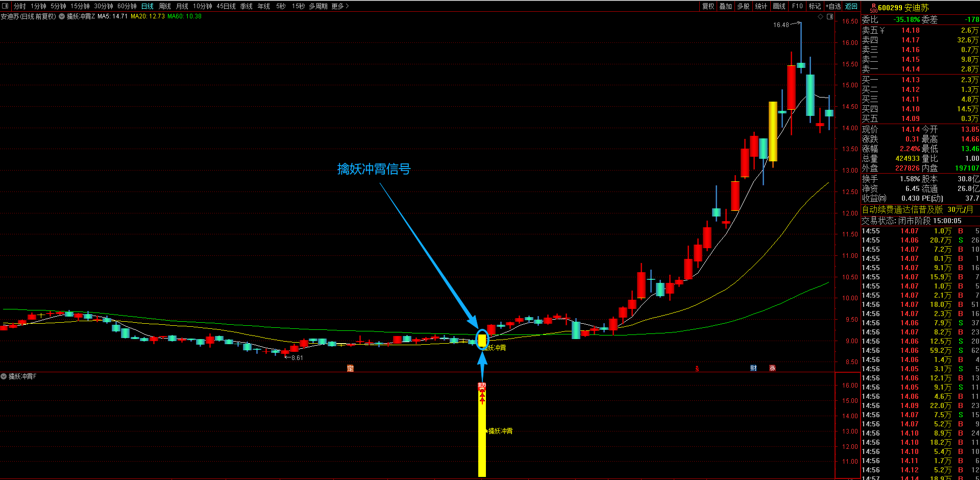Click the 59.2万 trade row
980x480 pixels.
click(x=920, y=351)
